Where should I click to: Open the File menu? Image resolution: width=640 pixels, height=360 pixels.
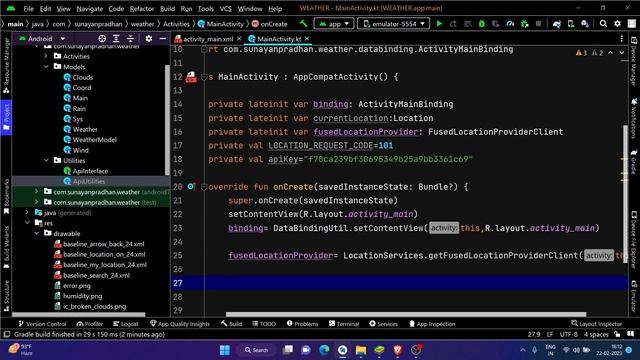coord(29,8)
